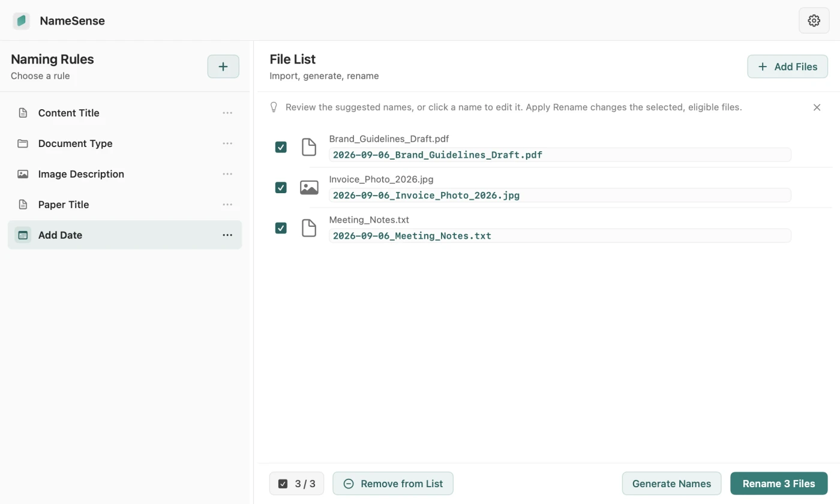Add a new naming rule with plus button
The height and width of the screenshot is (504, 840).
tap(223, 67)
